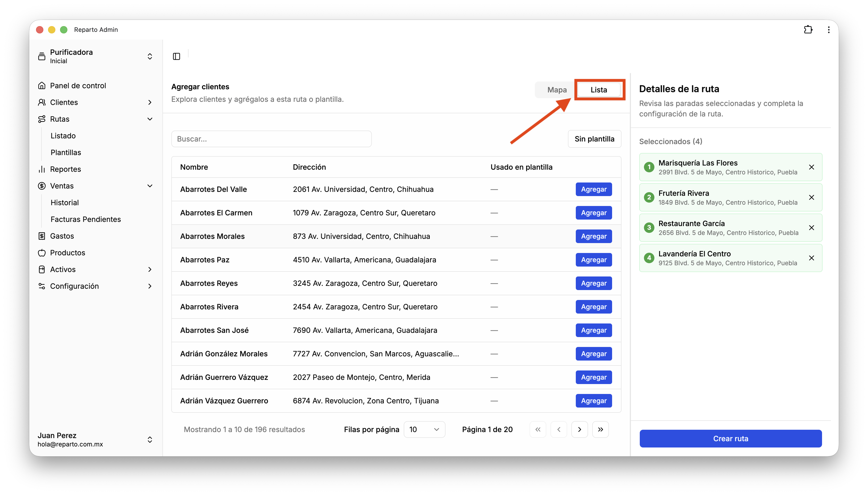This screenshot has height=495, width=868.
Task: Click the Nombre column header
Action: click(194, 167)
